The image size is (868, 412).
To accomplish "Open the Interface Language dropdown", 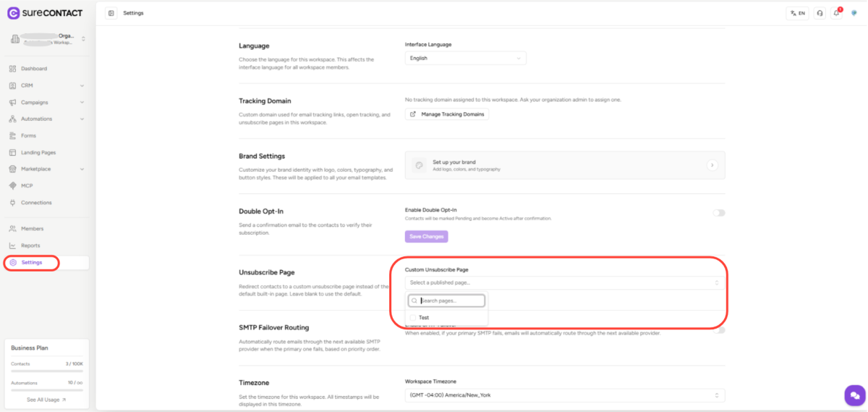I will pos(465,58).
